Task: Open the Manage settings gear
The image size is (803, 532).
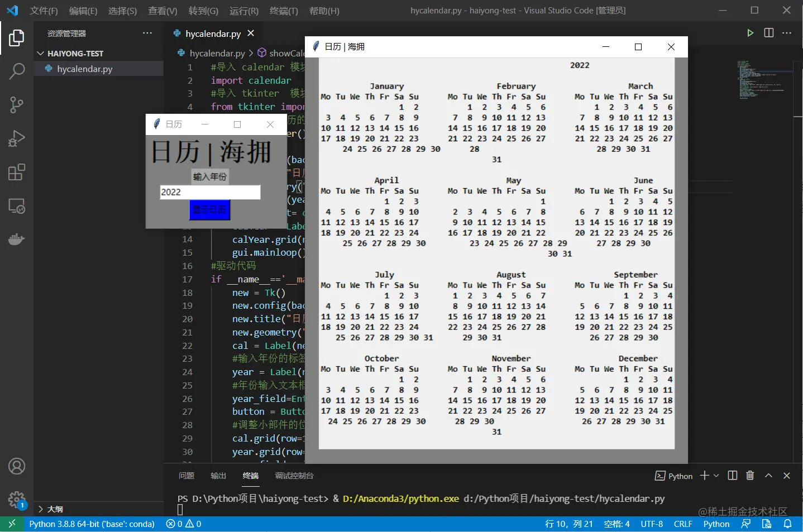Action: (17, 500)
